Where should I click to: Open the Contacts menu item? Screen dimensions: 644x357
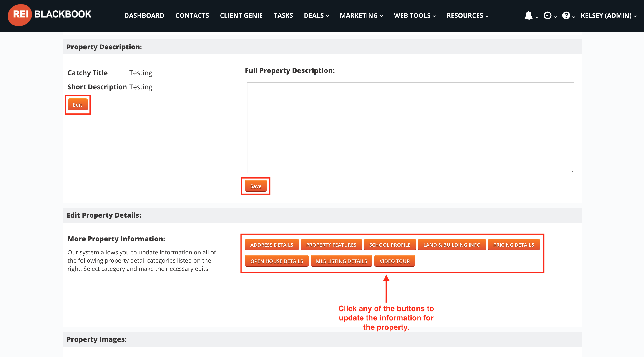pos(192,15)
